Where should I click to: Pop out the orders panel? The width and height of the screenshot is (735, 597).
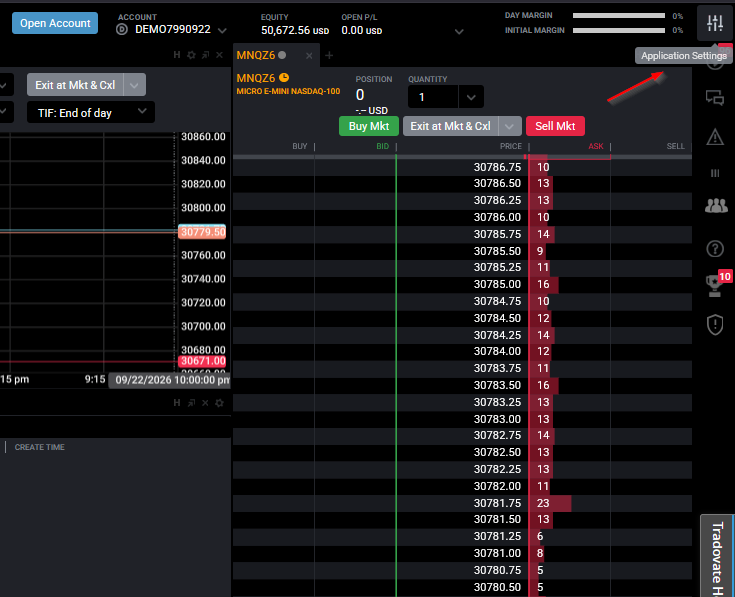coord(191,403)
